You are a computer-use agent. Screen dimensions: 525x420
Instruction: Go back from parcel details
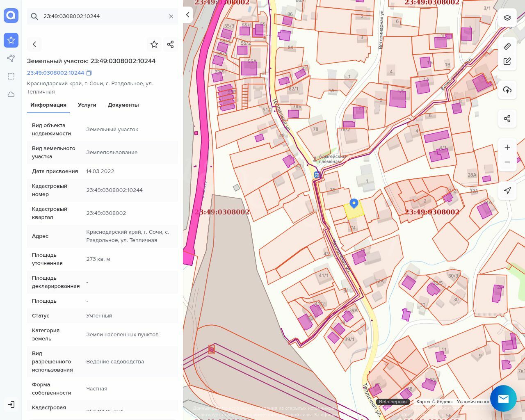[34, 44]
